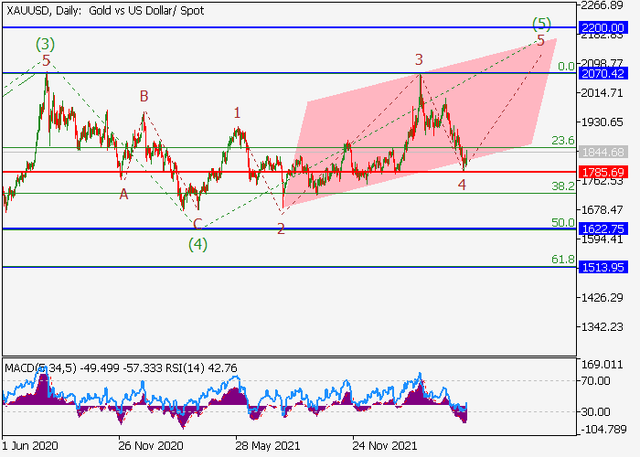Viewport: 640px width, 457px height.
Task: Click the 24 Nov 2021 date label
Action: coord(384,446)
